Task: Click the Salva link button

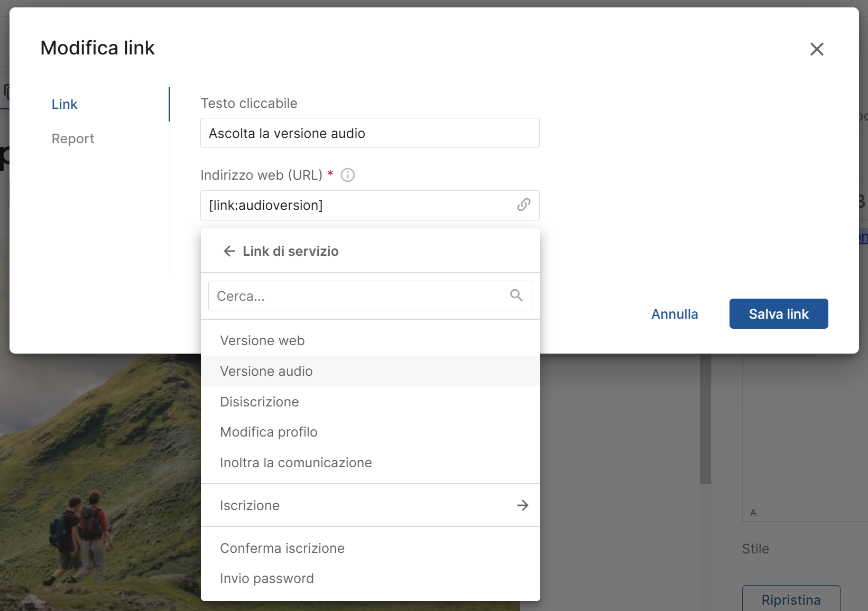Action: [778, 314]
